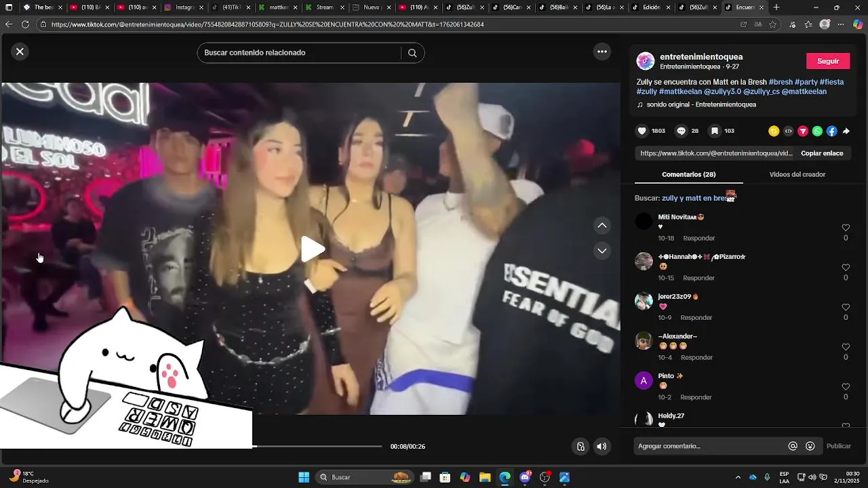Screen dimensions: 868x488
Task: Reload the page with browser refresh button
Action: point(25,24)
